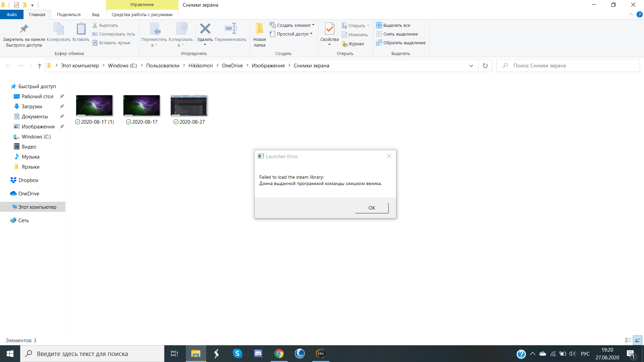The width and height of the screenshot is (644, 362).
Task: Open Средства работы с рисунками tab
Action: (x=142, y=14)
